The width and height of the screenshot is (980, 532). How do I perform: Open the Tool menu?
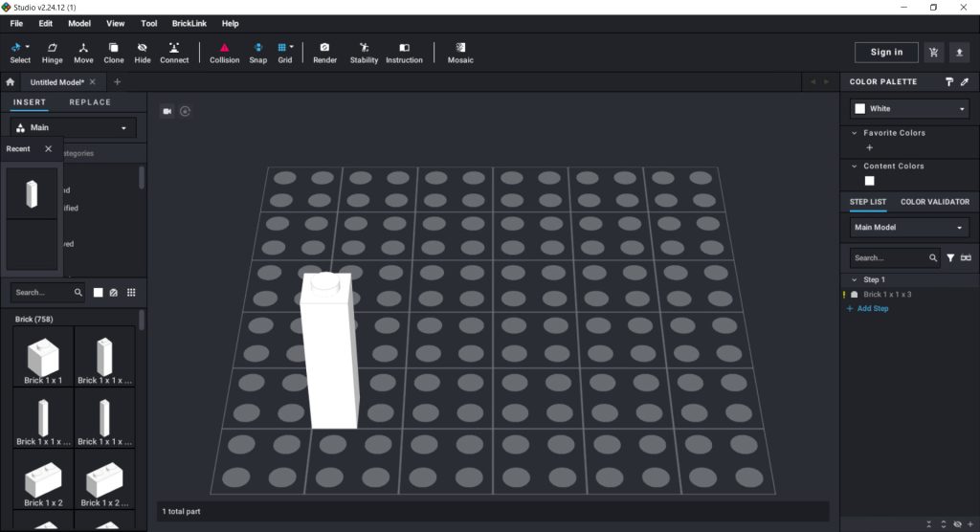pos(148,23)
